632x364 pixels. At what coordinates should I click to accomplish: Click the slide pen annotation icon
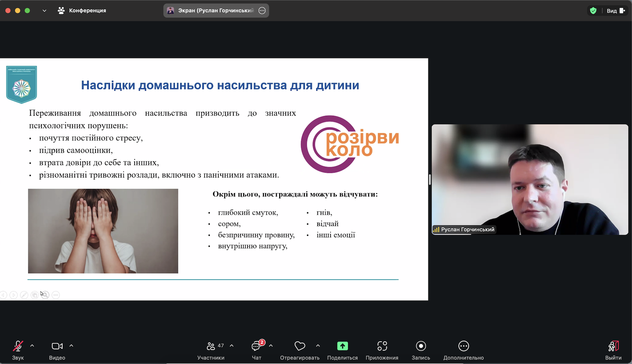24,295
